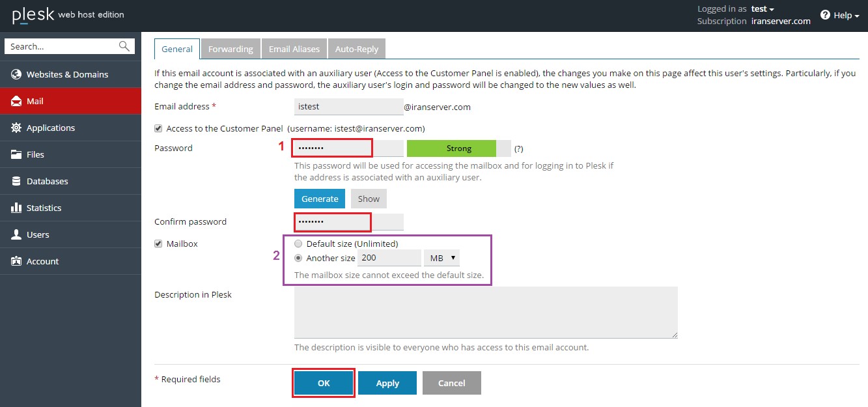Open Databases in the sidebar
Image resolution: width=868 pixels, height=407 pixels.
pyautogui.click(x=70, y=181)
